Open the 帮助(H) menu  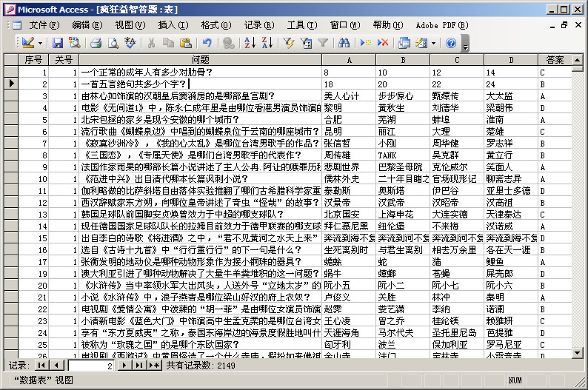pyautogui.click(x=388, y=25)
